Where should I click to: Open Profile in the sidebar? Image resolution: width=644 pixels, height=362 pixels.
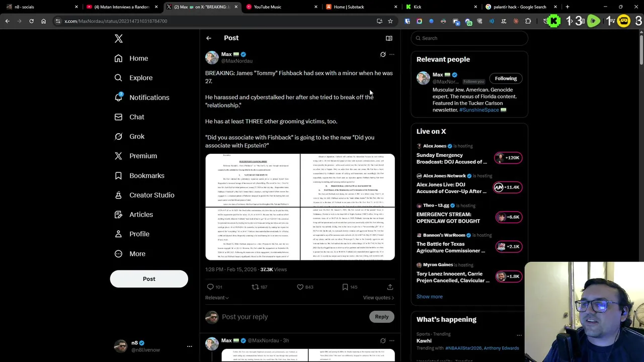132,234
